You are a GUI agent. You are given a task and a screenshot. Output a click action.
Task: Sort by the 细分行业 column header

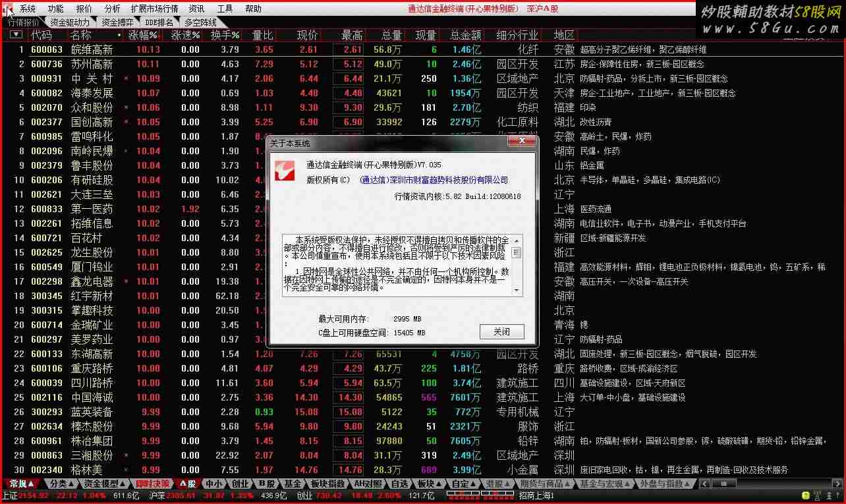point(517,35)
